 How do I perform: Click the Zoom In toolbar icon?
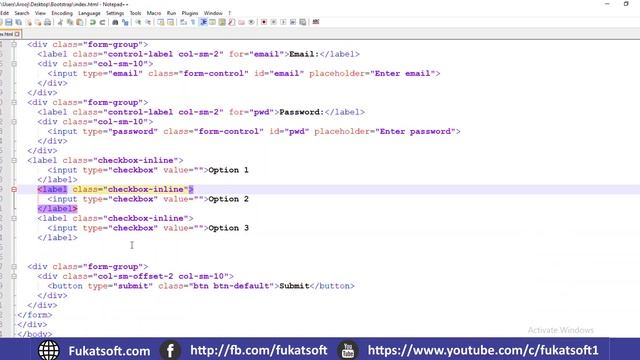(x=138, y=22)
